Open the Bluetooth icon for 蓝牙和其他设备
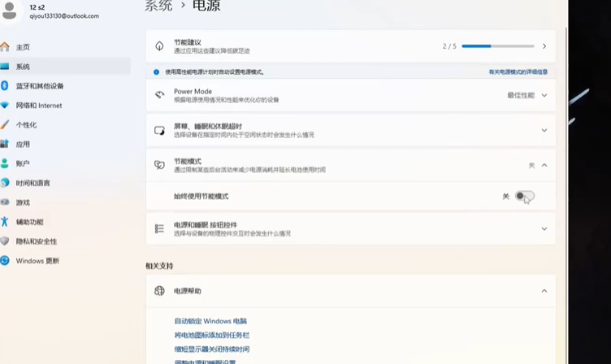This screenshot has width=611, height=364. coord(5,86)
